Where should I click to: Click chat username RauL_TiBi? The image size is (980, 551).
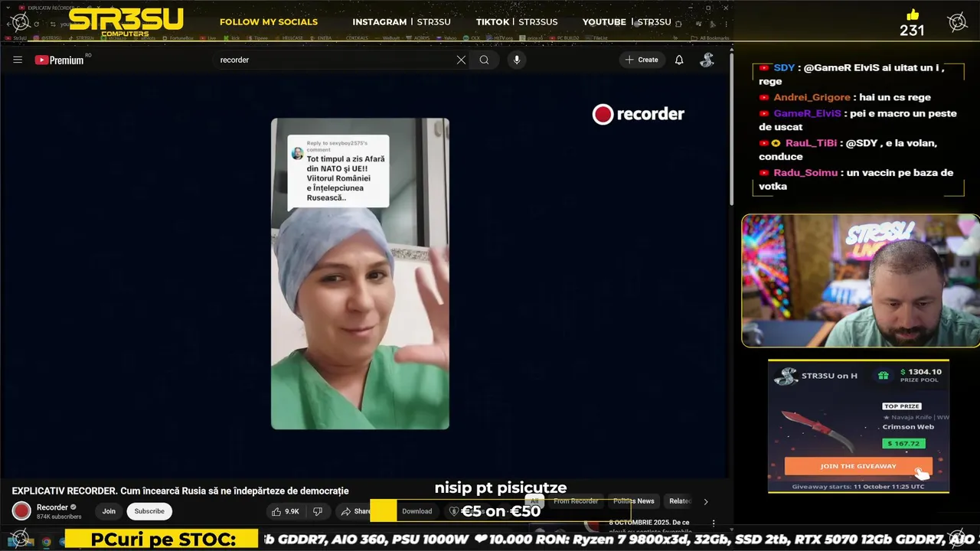click(811, 143)
